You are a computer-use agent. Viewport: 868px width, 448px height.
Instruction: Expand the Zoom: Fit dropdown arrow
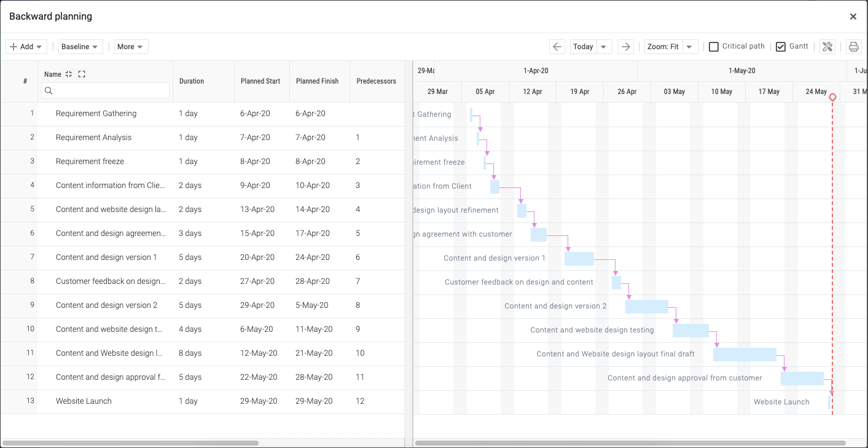coord(690,47)
